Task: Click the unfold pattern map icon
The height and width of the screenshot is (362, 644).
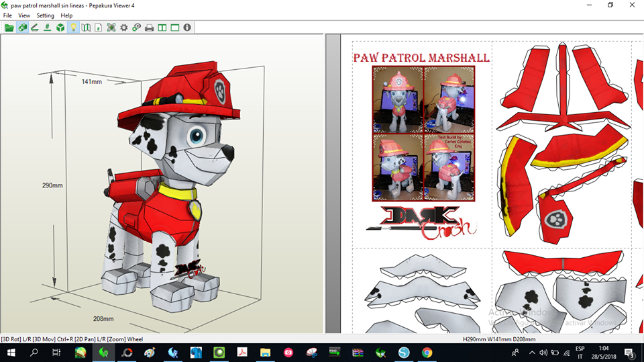Action: click(86, 28)
